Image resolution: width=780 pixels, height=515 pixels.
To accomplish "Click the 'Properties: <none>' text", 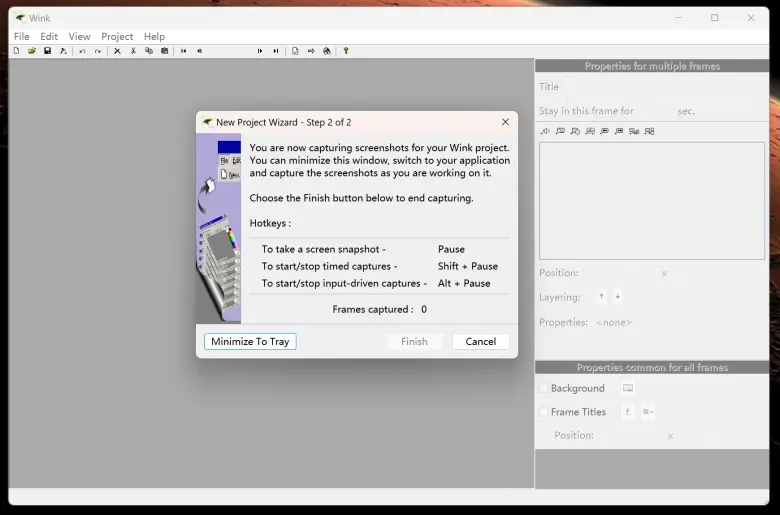I will [585, 322].
